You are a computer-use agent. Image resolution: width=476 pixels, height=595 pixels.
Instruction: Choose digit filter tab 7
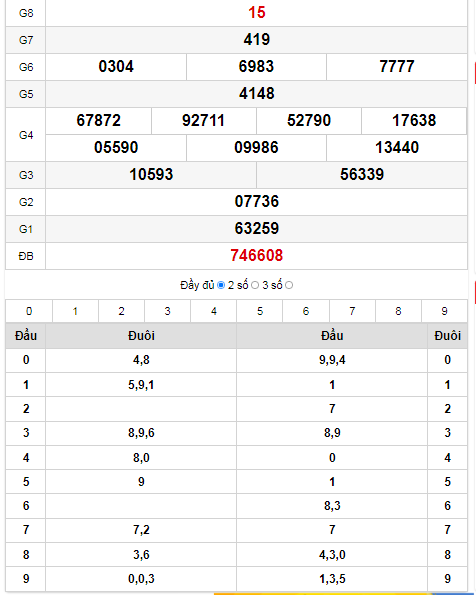[352, 311]
